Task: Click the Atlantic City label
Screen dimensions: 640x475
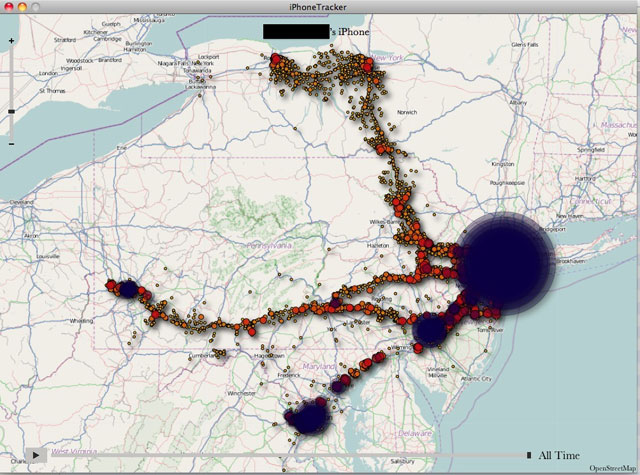Action: [476, 379]
